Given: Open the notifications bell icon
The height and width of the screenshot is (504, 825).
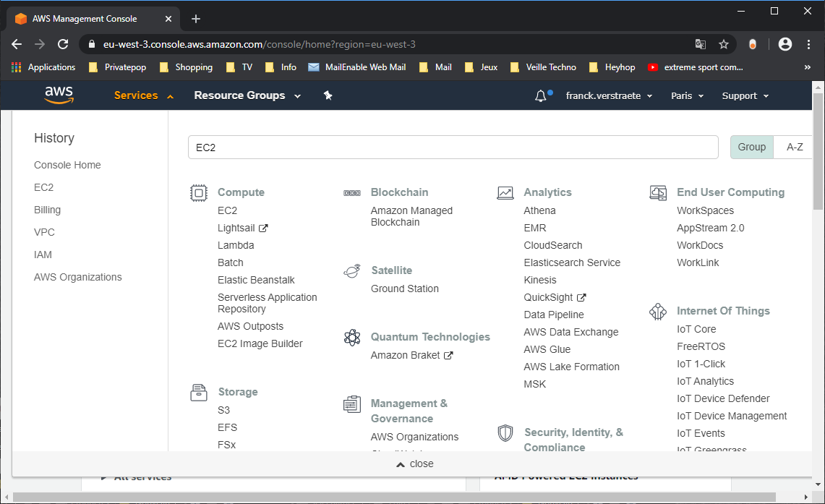Looking at the screenshot, I should (540, 95).
